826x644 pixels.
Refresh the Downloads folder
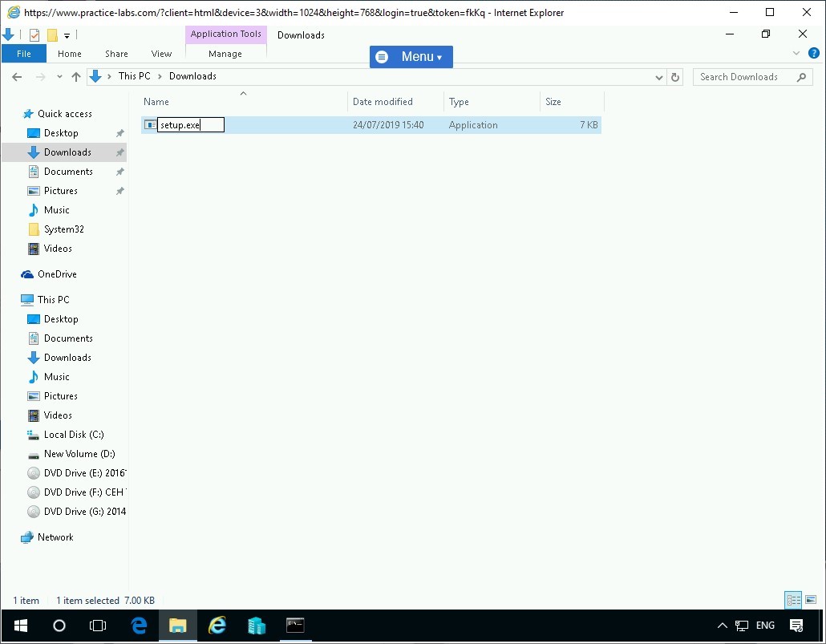(674, 78)
